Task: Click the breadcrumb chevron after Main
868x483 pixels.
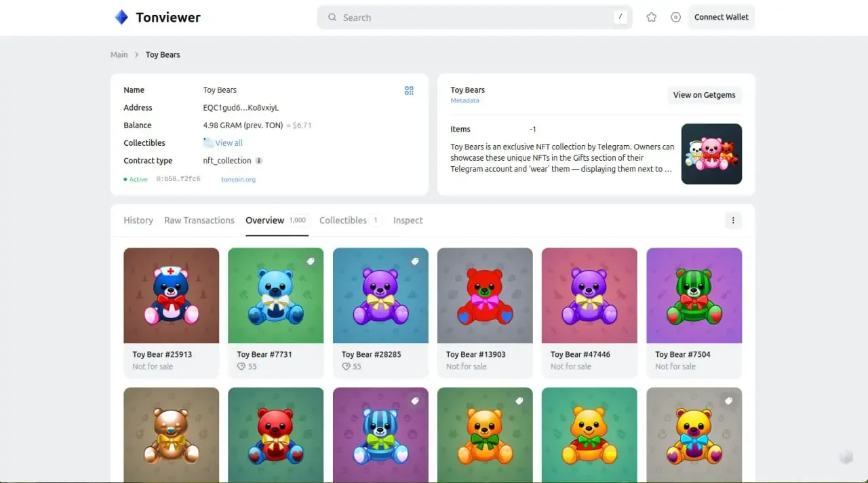Action: pyautogui.click(x=136, y=55)
